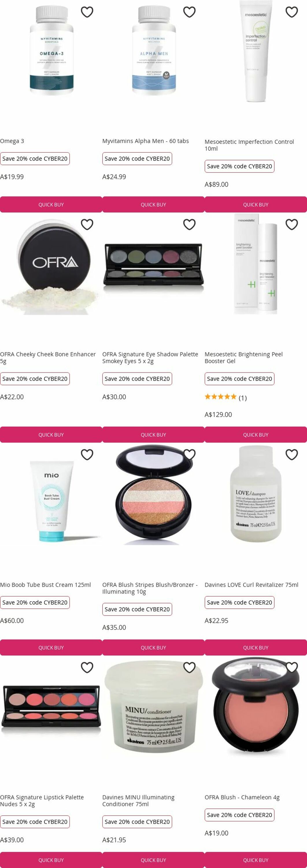Screen dimensions: 307x868
Task: Wishlist heart for Brightening Peel Booster Gel
Action: pos(291,225)
